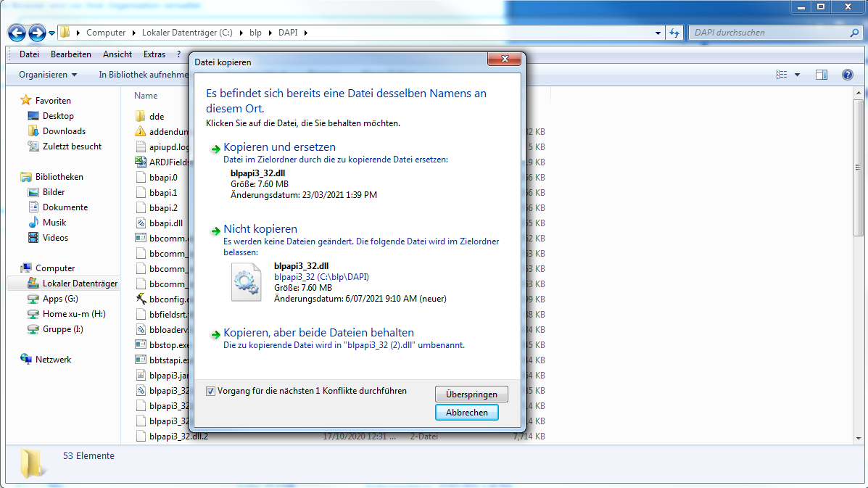
Task: Open the Musik library
Action: 47,223
